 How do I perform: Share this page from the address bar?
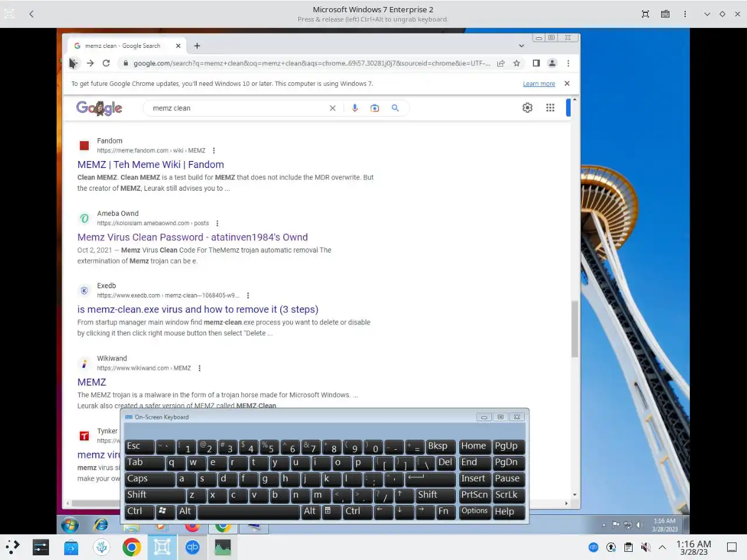[x=501, y=63]
